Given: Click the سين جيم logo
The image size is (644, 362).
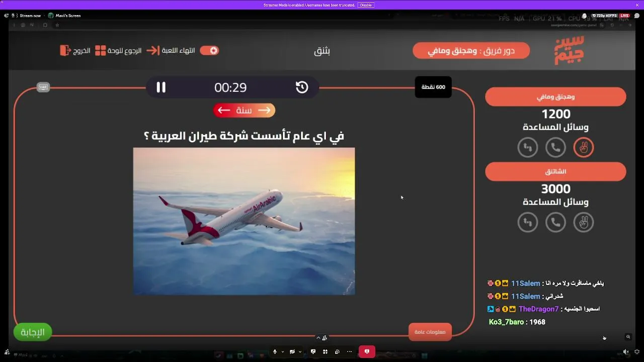Looking at the screenshot, I should 570,50.
